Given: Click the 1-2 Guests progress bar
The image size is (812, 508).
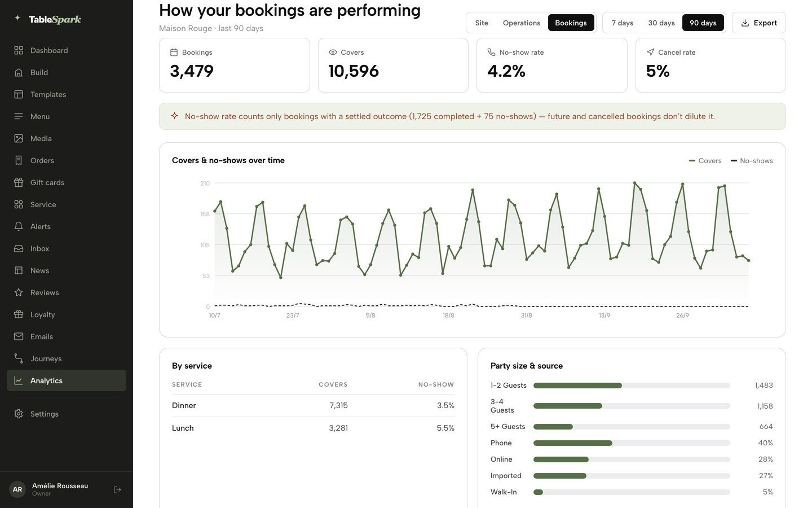Looking at the screenshot, I should click(x=632, y=386).
